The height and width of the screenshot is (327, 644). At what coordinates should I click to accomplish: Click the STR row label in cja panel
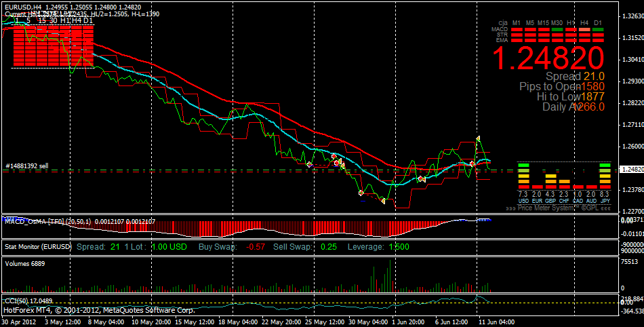502,35
